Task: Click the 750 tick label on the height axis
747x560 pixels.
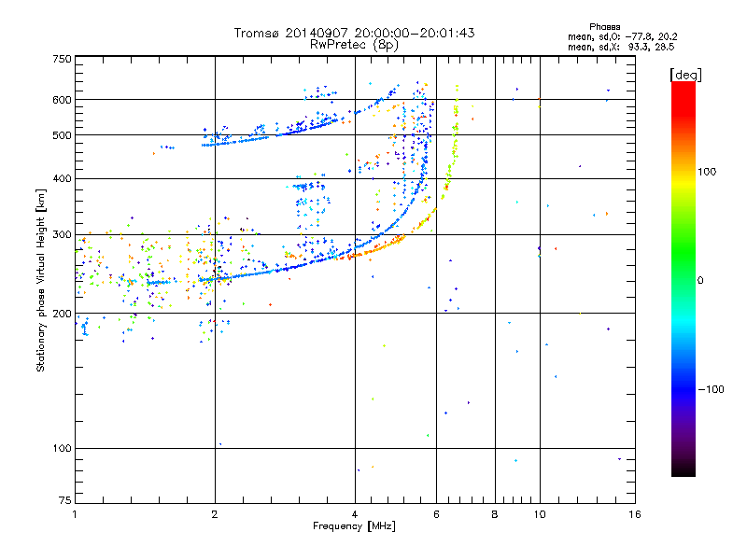Action: [62, 59]
